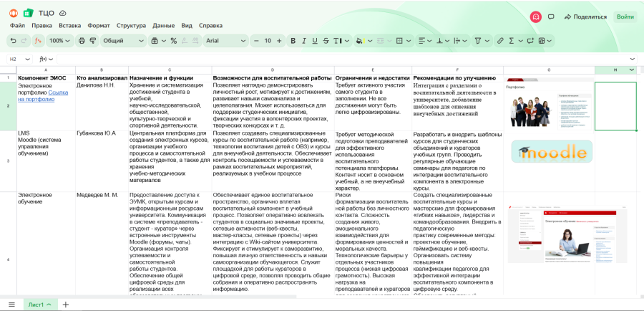Viewport: 644px width, 311px height.
Task: Select the Лист1 sheet tab
Action: point(39,305)
